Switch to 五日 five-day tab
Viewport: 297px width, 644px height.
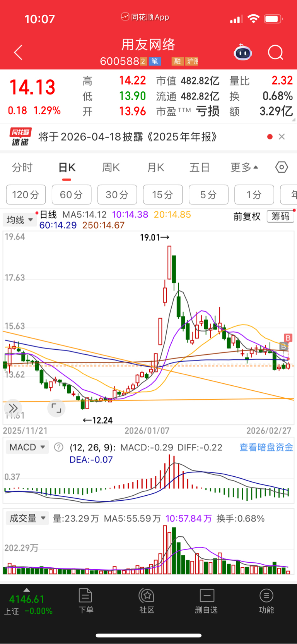pyautogui.click(x=200, y=168)
